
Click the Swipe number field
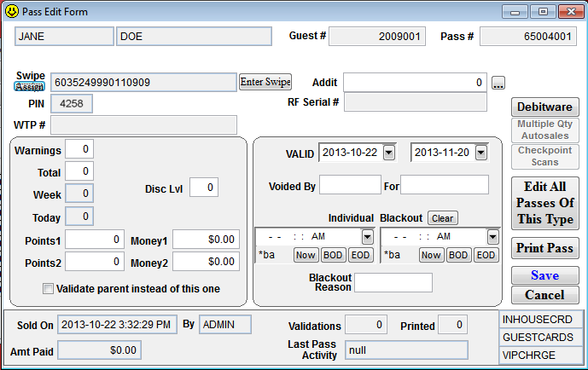pyautogui.click(x=143, y=83)
